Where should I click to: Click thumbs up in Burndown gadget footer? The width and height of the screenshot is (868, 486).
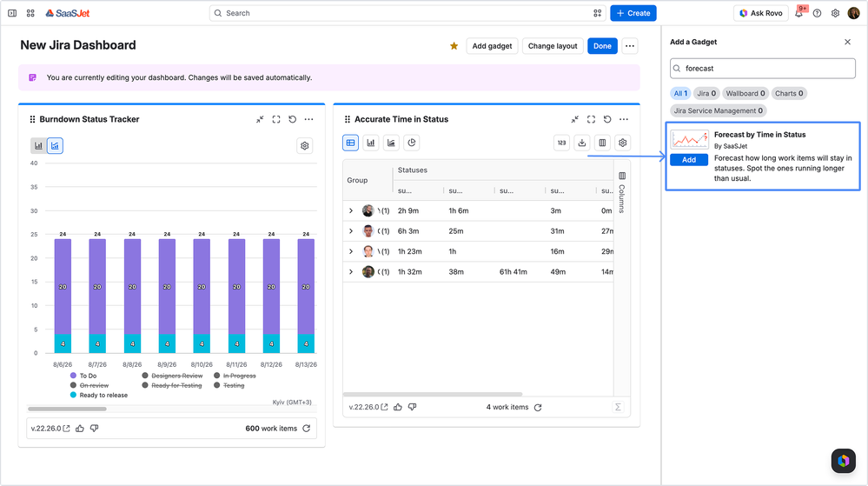80,429
